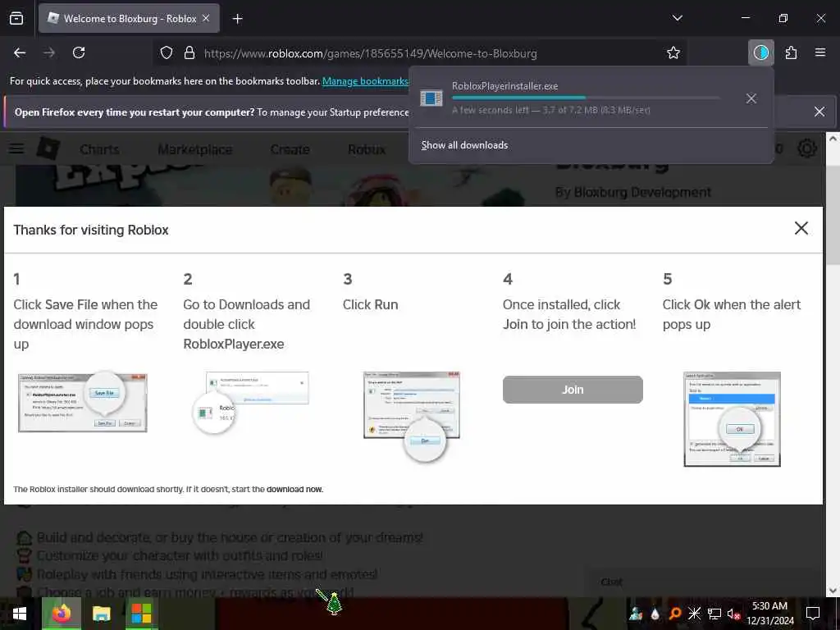
Task: Open Microsoft Store taskbar icon
Action: (141, 614)
